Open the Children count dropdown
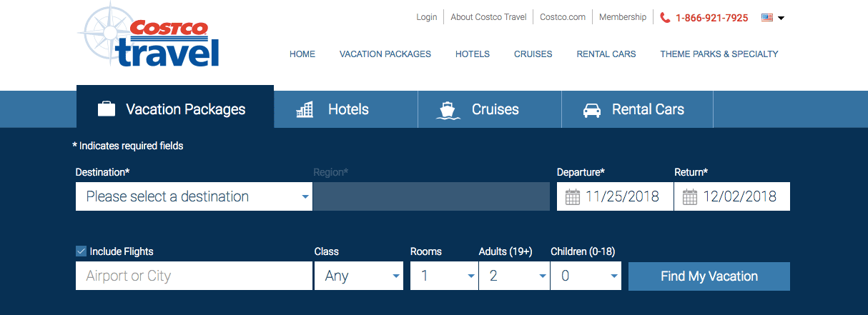 (x=586, y=276)
